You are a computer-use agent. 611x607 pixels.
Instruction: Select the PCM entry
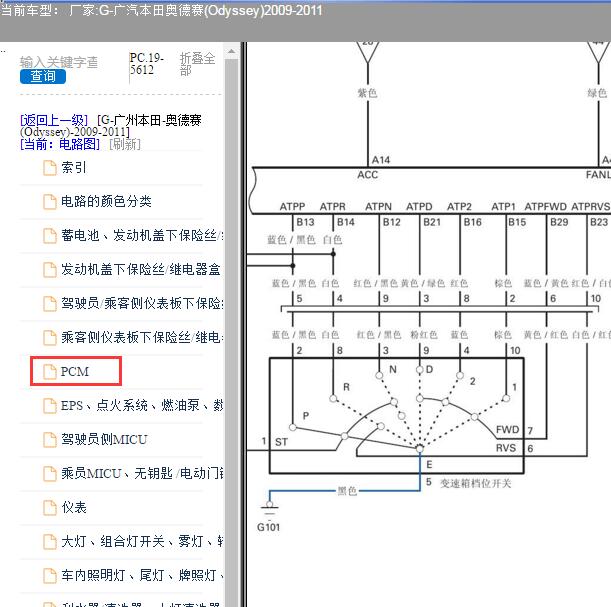tap(75, 371)
